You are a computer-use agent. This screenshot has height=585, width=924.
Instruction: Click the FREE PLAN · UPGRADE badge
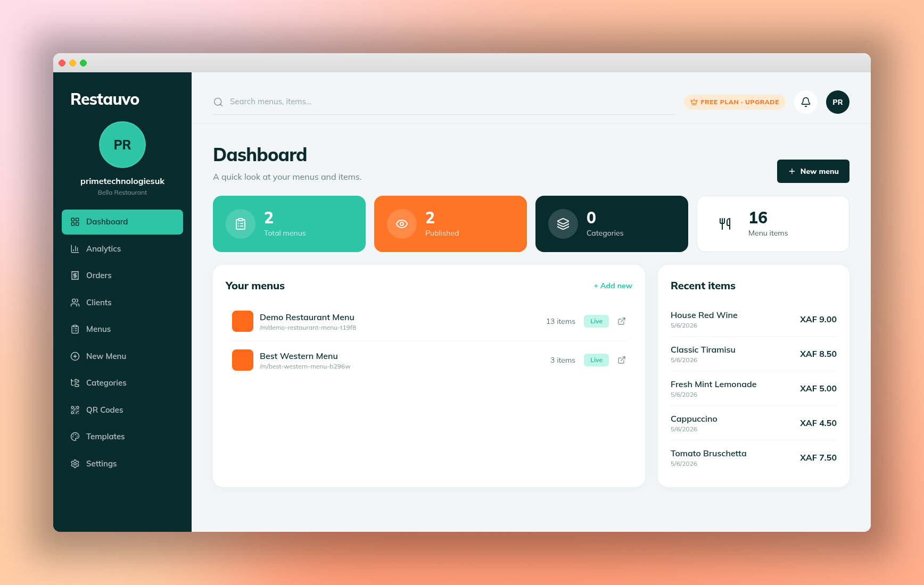(x=735, y=102)
